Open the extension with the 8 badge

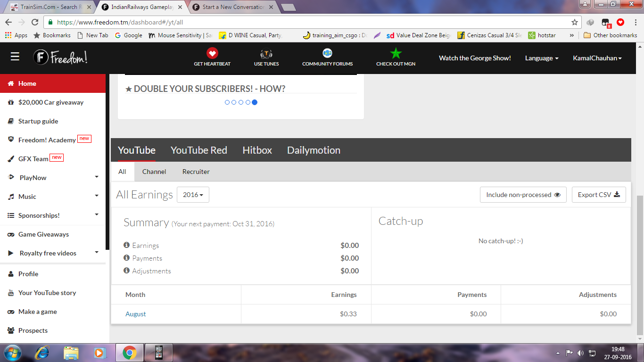pyautogui.click(x=606, y=23)
